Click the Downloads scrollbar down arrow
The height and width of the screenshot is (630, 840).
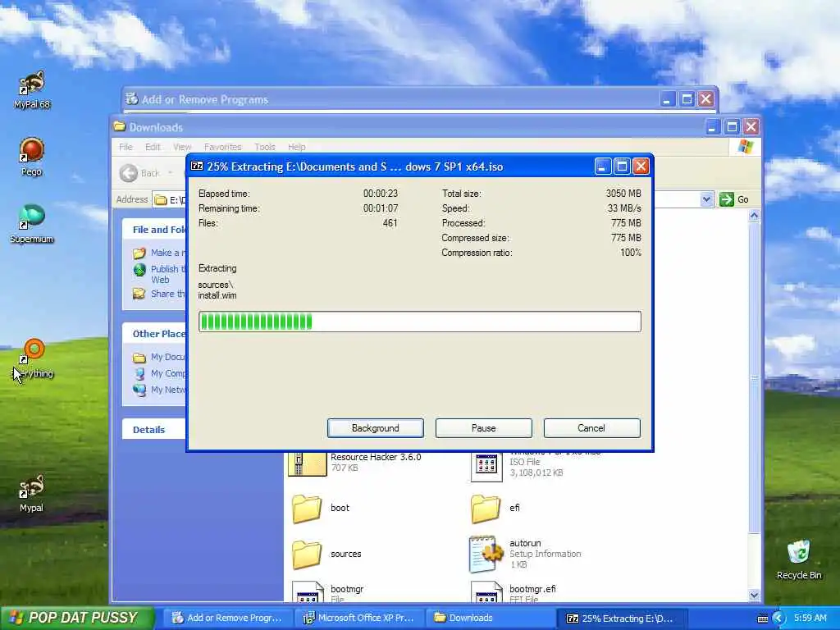tap(754, 595)
